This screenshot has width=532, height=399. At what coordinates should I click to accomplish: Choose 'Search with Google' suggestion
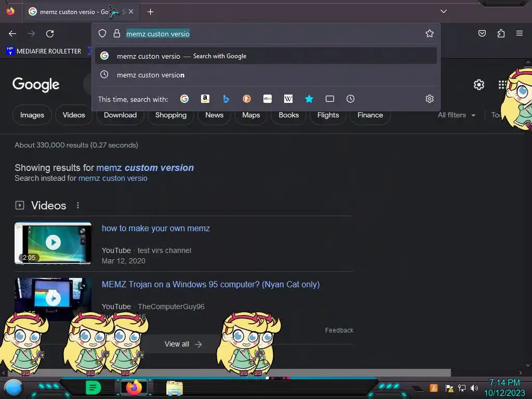(x=266, y=56)
